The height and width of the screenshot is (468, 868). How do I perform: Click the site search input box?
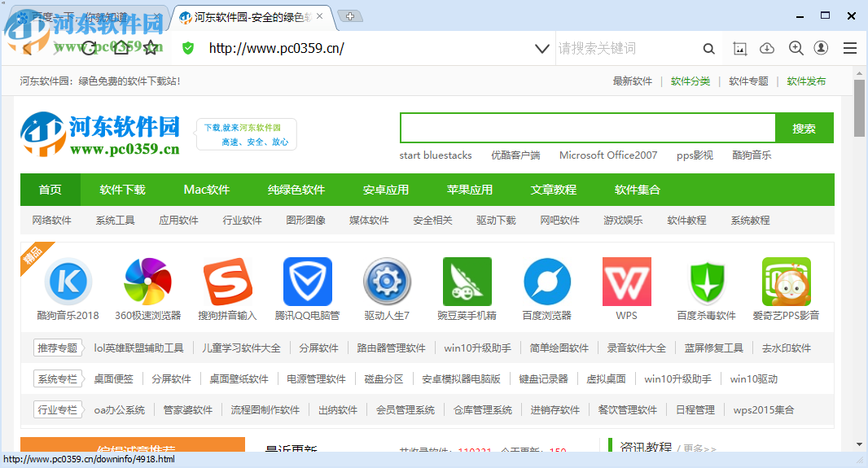tap(587, 129)
